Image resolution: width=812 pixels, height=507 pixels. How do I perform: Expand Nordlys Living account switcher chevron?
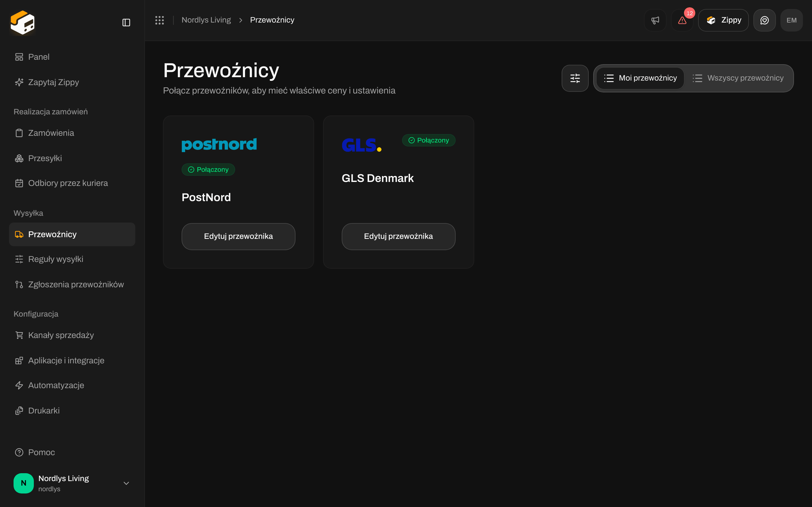click(x=126, y=483)
